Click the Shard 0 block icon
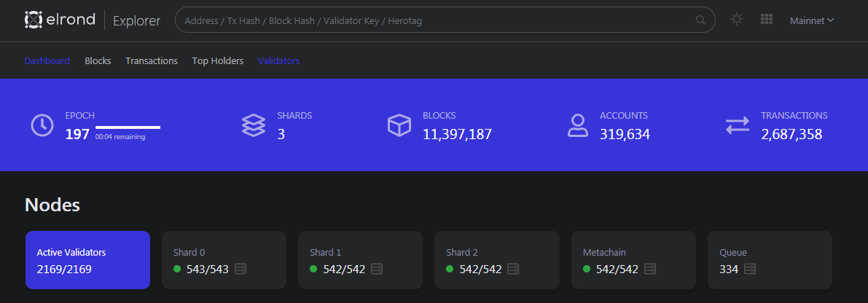This screenshot has width=868, height=303. (241, 269)
